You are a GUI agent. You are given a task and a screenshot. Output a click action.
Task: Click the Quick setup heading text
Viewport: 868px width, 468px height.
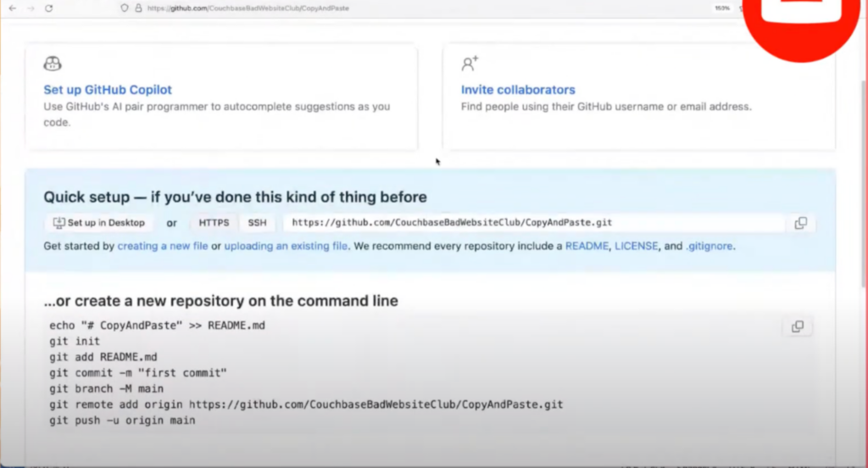tap(236, 198)
